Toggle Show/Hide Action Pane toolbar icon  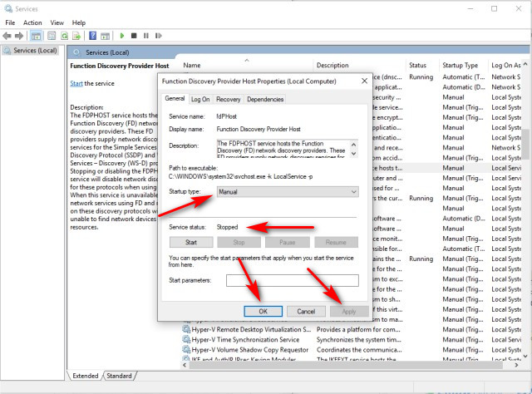coord(106,36)
